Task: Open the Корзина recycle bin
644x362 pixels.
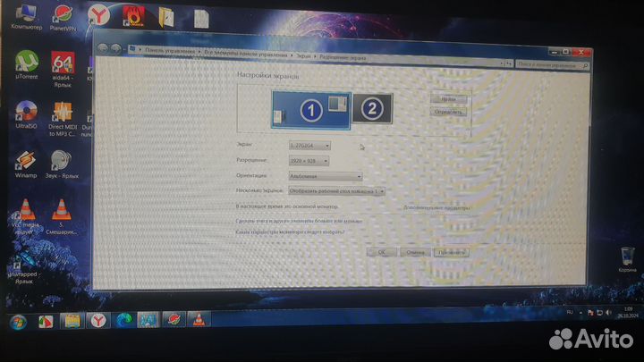Action: tap(627, 255)
